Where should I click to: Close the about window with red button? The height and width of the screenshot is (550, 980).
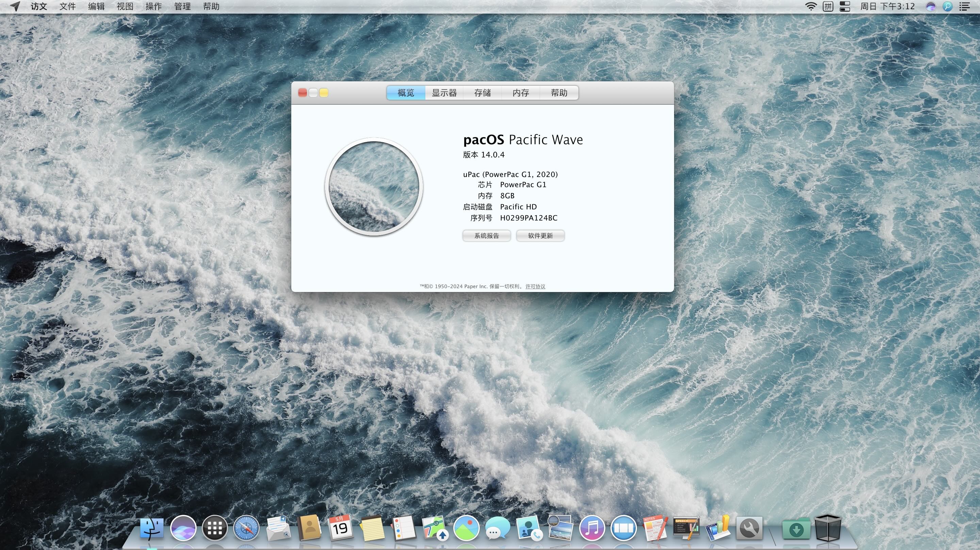(303, 93)
